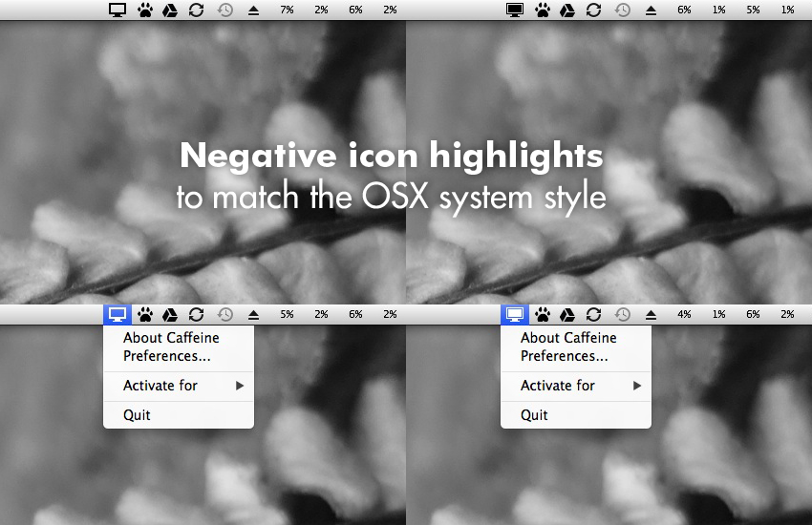
Task: Click eject icon in lower-right menu bar
Action: pos(651,315)
